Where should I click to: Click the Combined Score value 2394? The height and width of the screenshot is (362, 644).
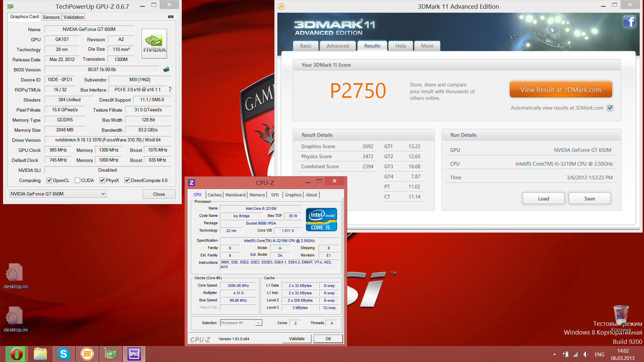(368, 167)
